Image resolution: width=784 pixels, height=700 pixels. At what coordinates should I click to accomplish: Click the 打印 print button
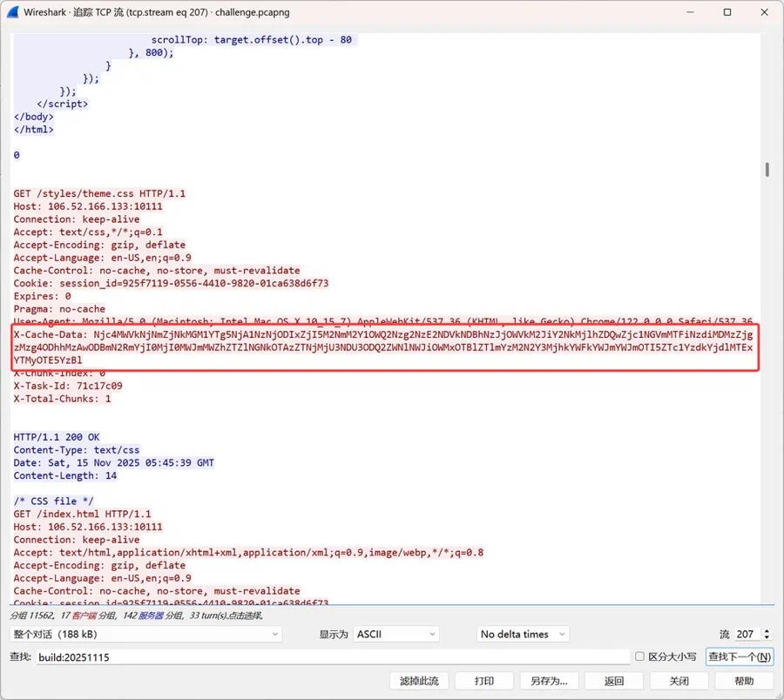click(x=484, y=681)
